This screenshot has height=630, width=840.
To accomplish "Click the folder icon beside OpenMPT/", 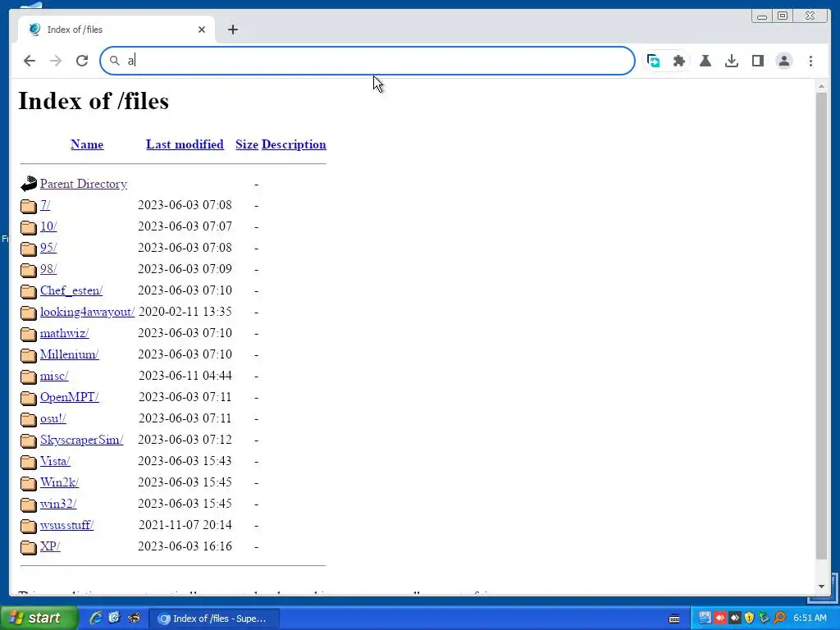I will [29, 398].
